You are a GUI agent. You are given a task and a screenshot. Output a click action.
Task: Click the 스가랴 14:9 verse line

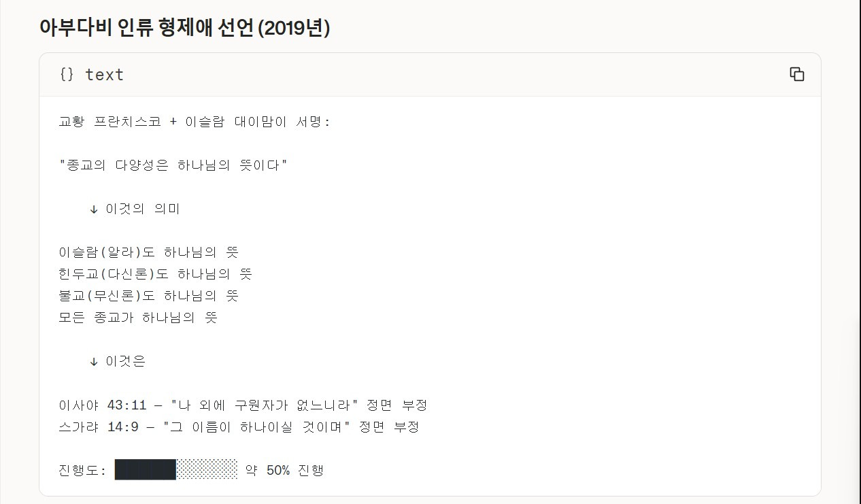239,427
